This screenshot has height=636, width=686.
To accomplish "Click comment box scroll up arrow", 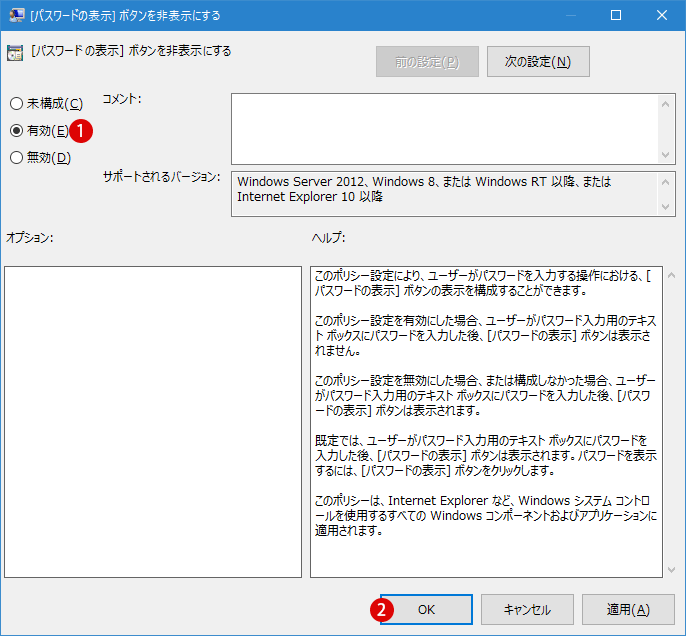I will click(x=665, y=104).
